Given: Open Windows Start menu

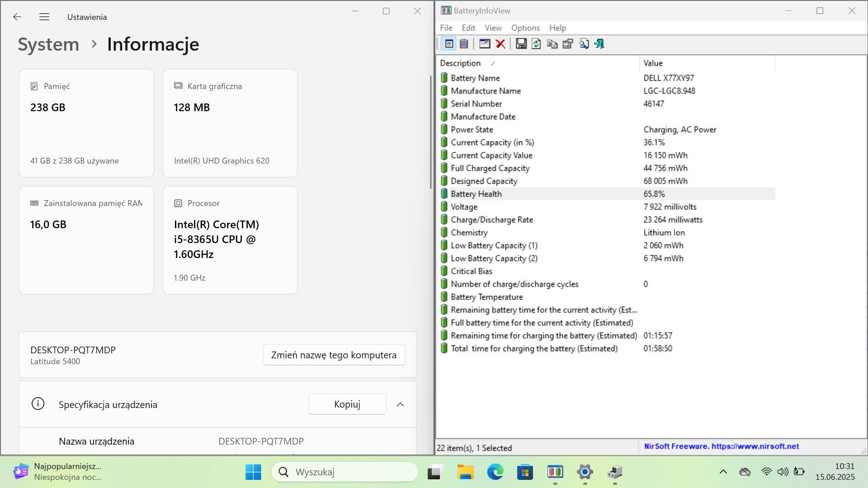Looking at the screenshot, I should [x=253, y=472].
